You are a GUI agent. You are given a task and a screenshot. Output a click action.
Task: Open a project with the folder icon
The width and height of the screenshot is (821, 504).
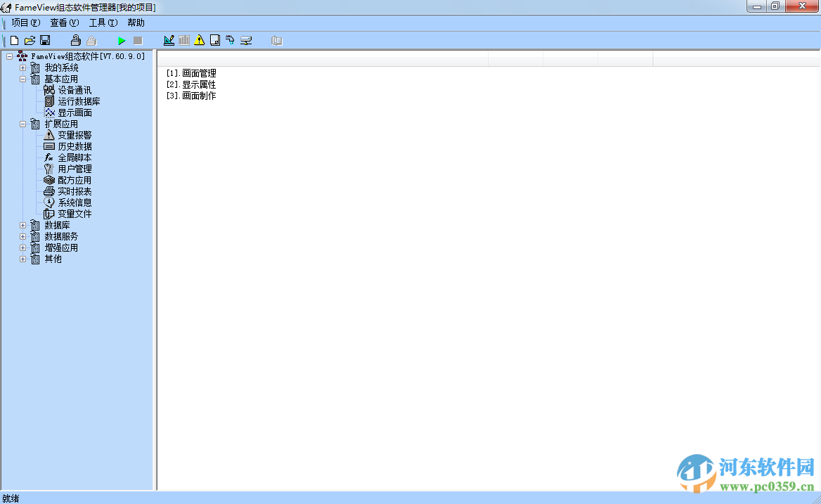[x=30, y=40]
